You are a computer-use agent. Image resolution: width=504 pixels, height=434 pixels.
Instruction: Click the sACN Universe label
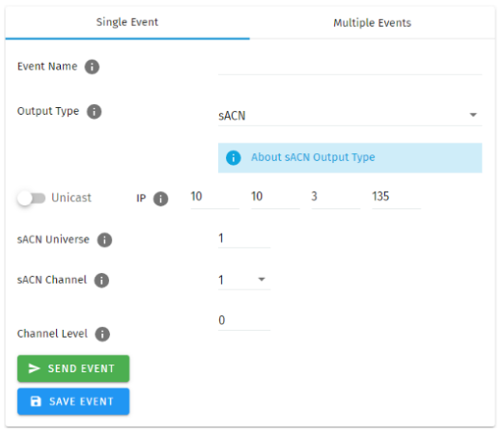click(x=53, y=240)
